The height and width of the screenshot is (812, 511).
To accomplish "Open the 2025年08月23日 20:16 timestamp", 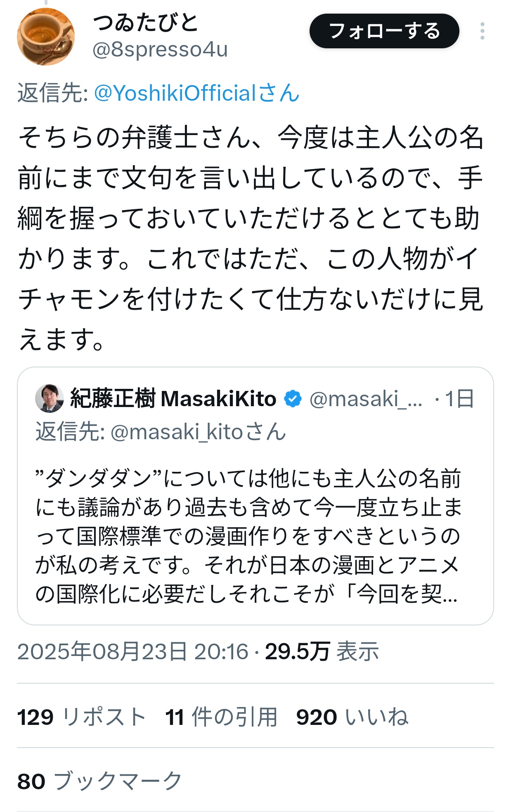I will (x=133, y=651).
